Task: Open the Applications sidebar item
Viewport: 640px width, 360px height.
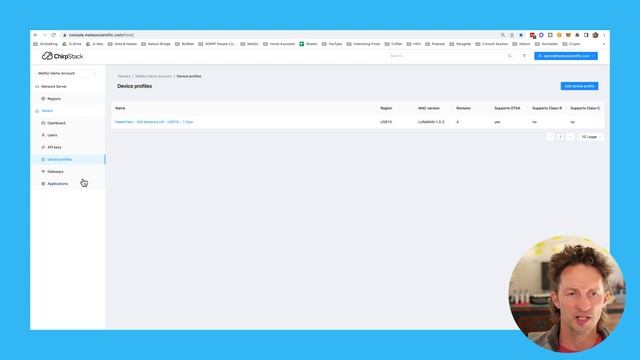Action: (58, 184)
